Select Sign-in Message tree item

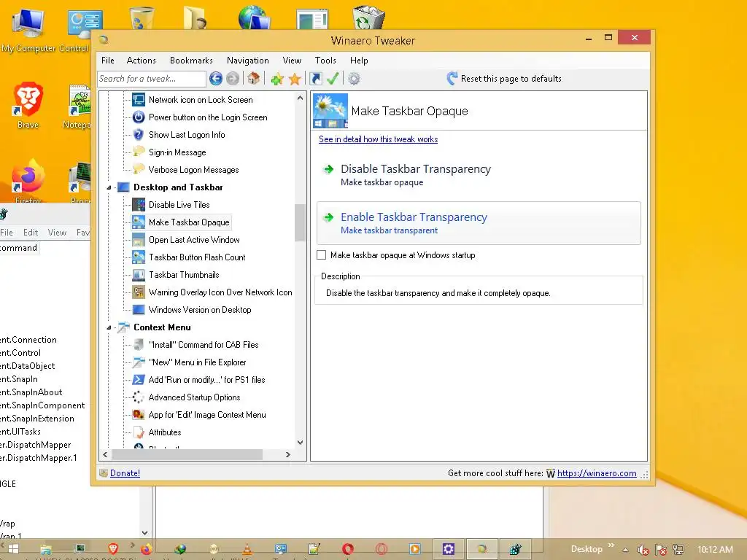177,152
